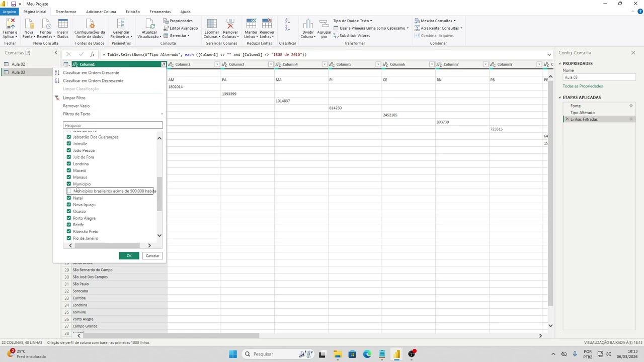The width and height of the screenshot is (644, 362).
Task: Delete the Linhas Filtradas applied step
Action: (567, 119)
